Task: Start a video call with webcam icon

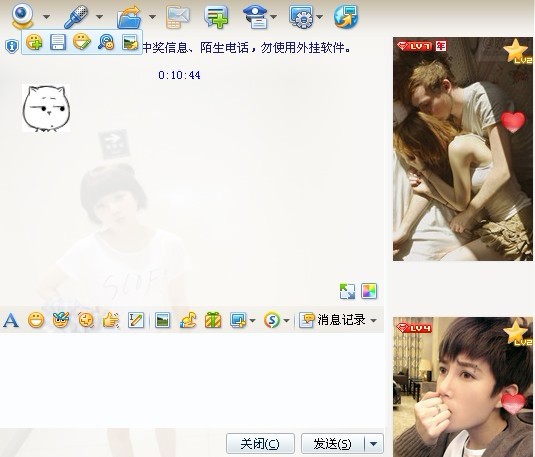Action: (23, 16)
